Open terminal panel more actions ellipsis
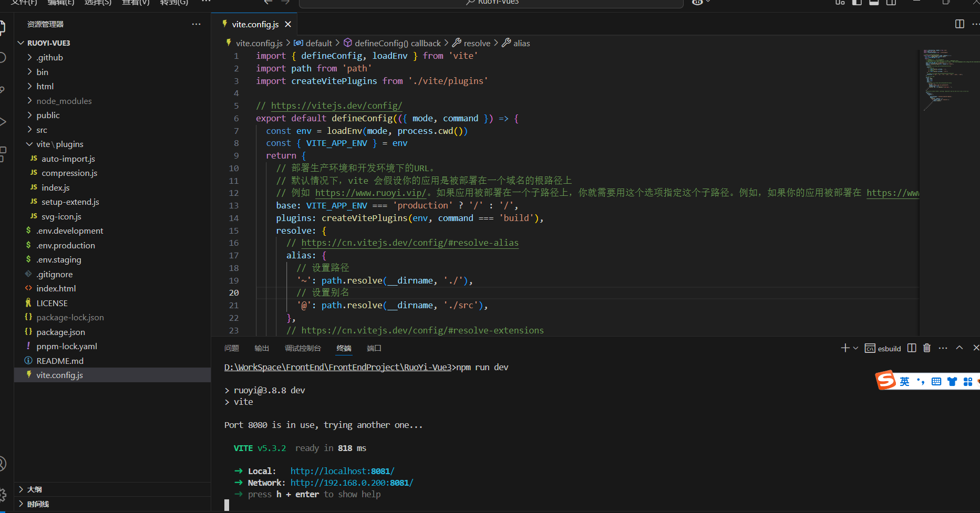This screenshot has height=513, width=980. (x=943, y=348)
